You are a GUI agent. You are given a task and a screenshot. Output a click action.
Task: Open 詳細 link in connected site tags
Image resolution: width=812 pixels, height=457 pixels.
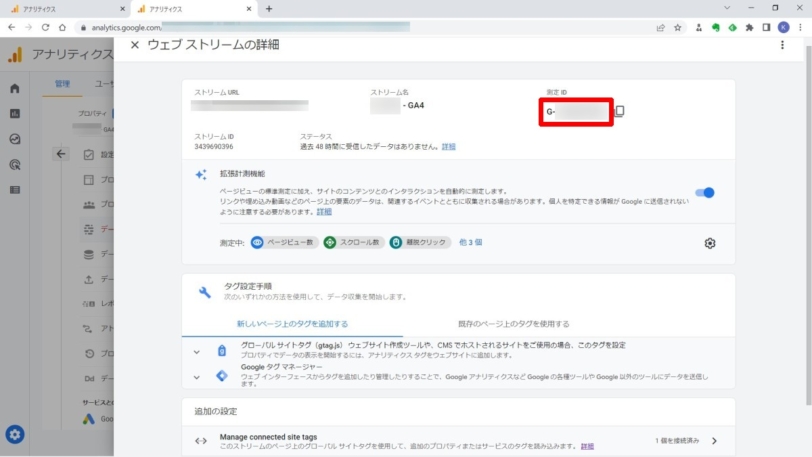pos(587,446)
